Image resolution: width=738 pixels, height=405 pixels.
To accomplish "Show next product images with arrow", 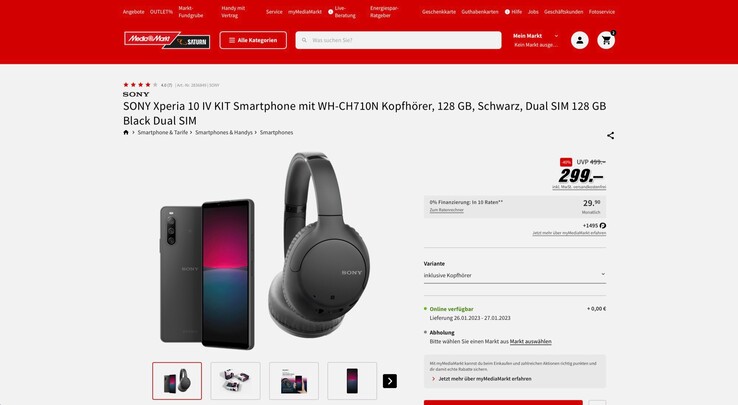I will (390, 381).
